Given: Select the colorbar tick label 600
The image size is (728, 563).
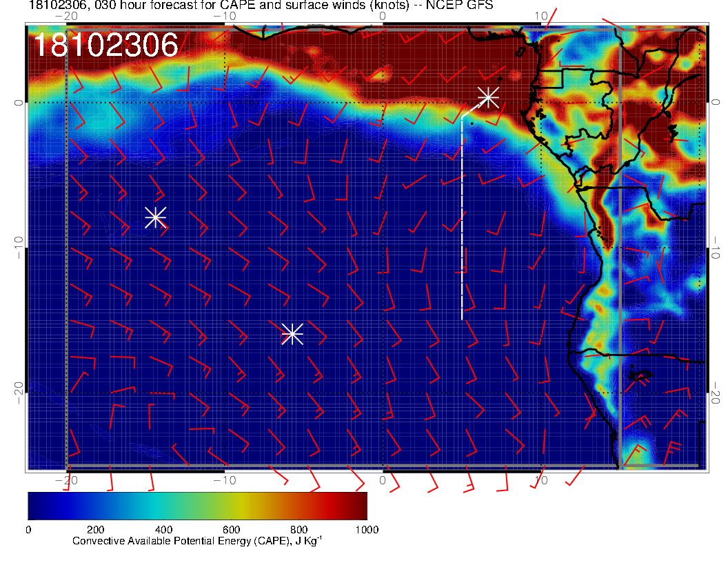Looking at the screenshot, I should 231,530.
